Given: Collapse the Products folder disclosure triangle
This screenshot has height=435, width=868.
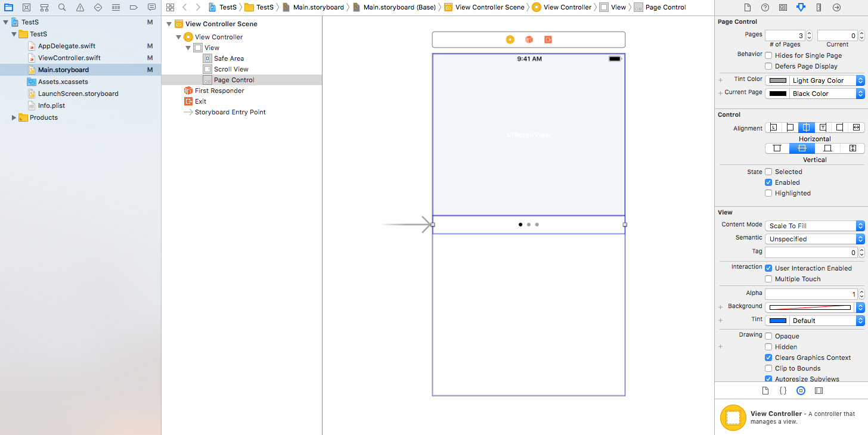Looking at the screenshot, I should (x=14, y=117).
